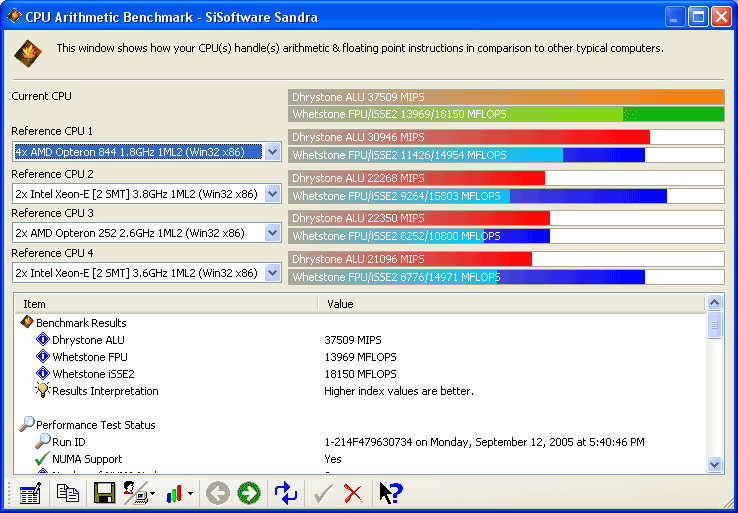Click the blue refresh arrows icon

(x=286, y=493)
